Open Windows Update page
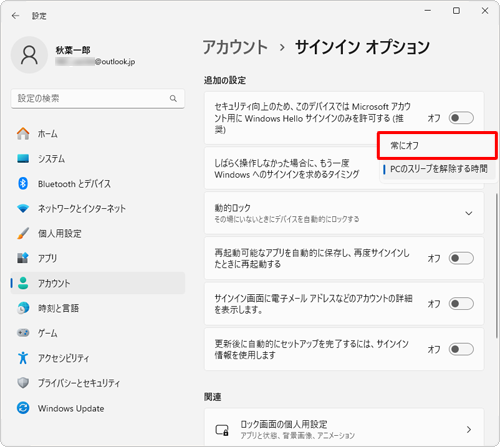The height and width of the screenshot is (447, 500). (x=98, y=408)
